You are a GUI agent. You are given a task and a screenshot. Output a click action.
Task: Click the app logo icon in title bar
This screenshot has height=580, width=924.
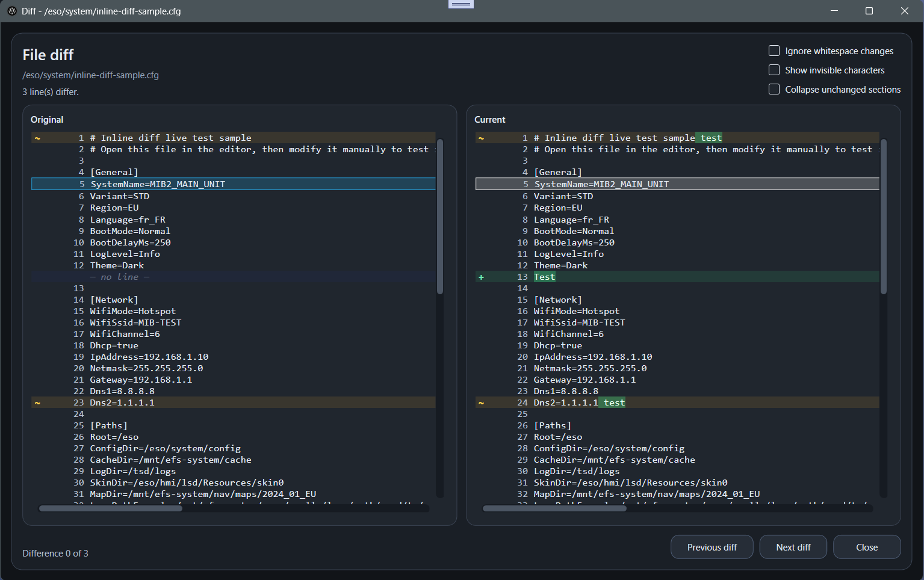12,11
